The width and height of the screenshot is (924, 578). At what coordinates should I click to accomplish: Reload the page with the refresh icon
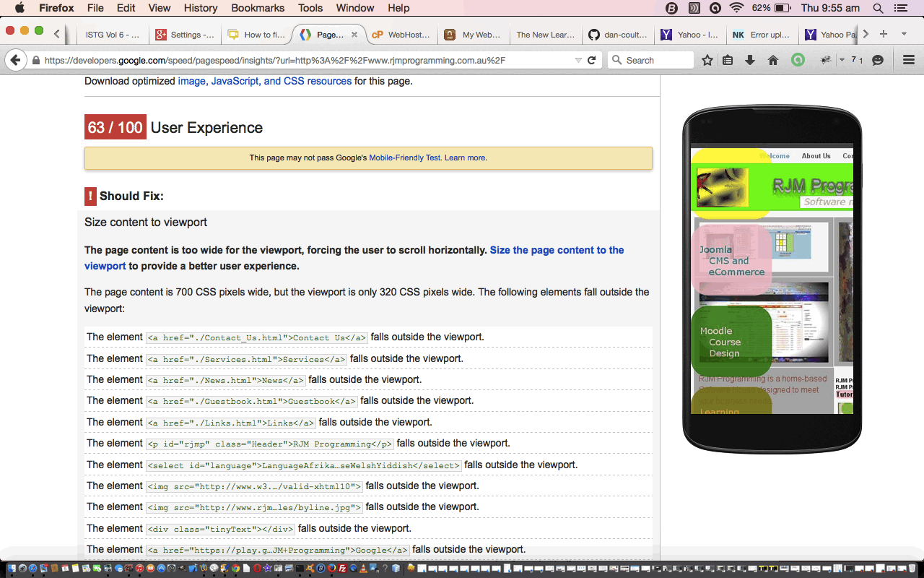(x=592, y=61)
